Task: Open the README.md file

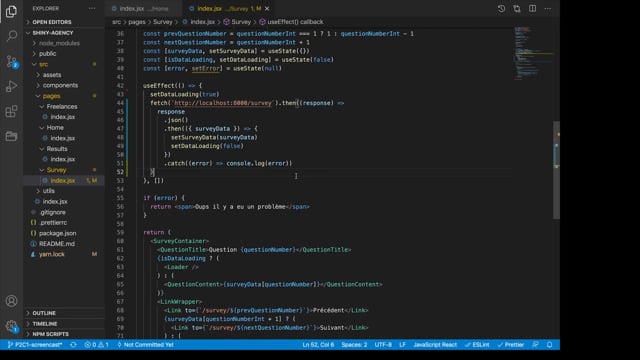Action: (57, 244)
